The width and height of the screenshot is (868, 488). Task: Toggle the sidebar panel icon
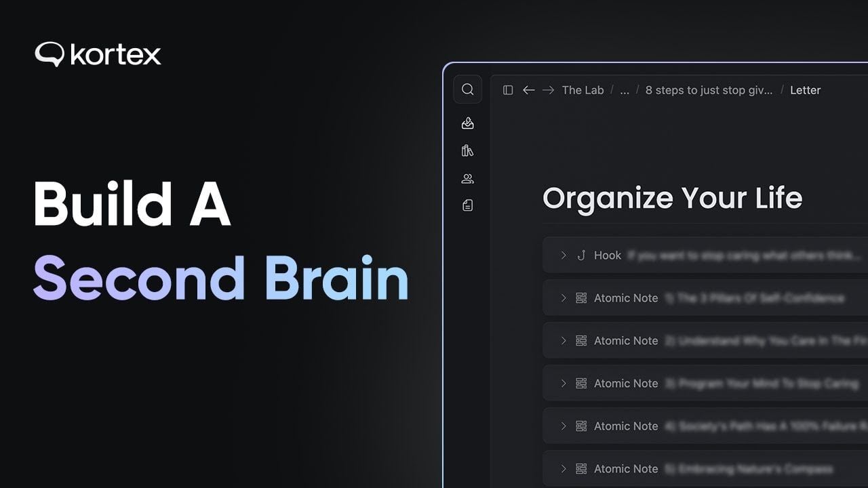pyautogui.click(x=508, y=90)
